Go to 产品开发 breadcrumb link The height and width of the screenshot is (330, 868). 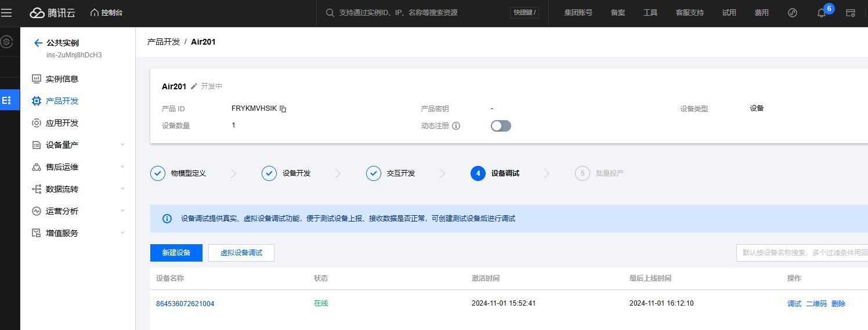[x=164, y=42]
